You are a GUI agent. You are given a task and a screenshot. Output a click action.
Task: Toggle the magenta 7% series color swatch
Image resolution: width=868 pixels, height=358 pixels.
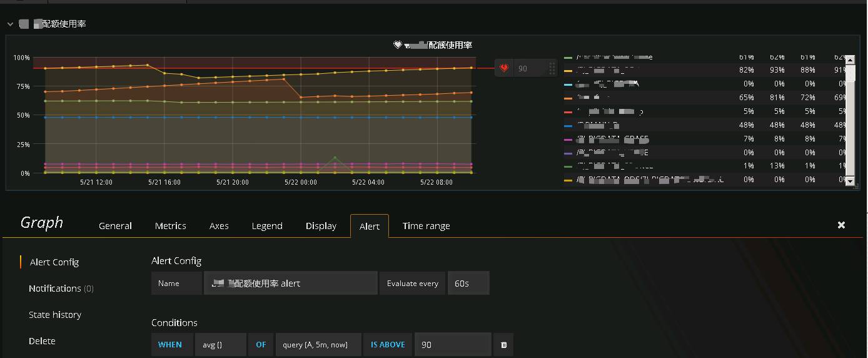[x=568, y=140]
